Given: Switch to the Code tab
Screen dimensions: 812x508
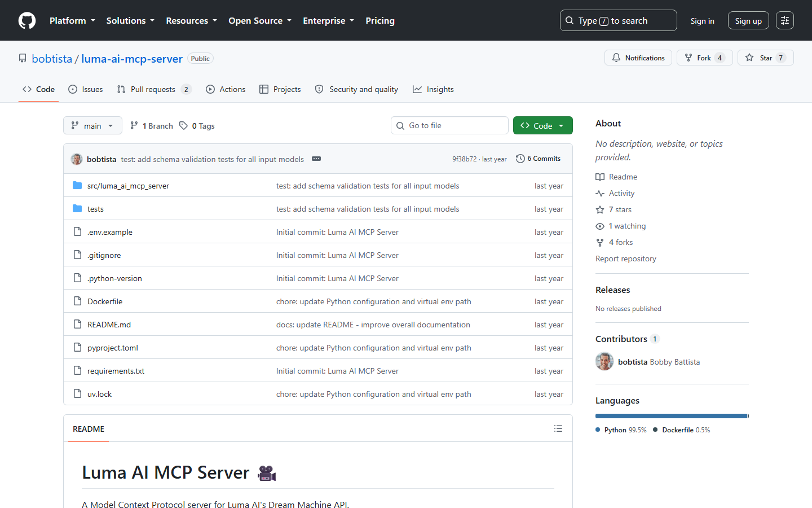Looking at the screenshot, I should (38, 89).
